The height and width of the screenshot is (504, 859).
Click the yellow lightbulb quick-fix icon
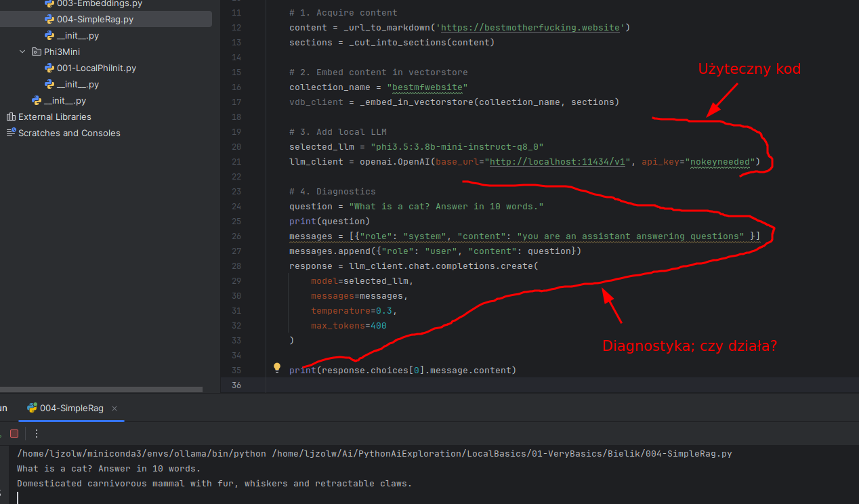276,368
